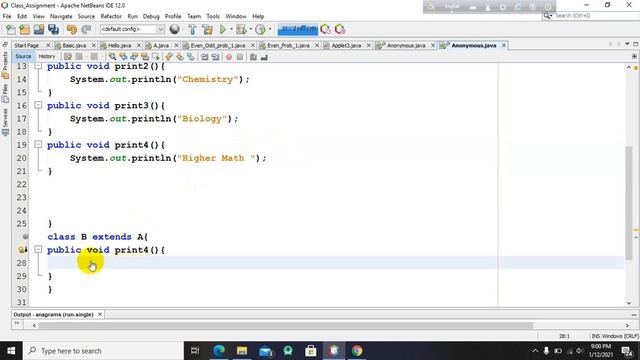The width and height of the screenshot is (640, 360).
Task: Click the Redo toolbar icon
Action: [x=86, y=29]
